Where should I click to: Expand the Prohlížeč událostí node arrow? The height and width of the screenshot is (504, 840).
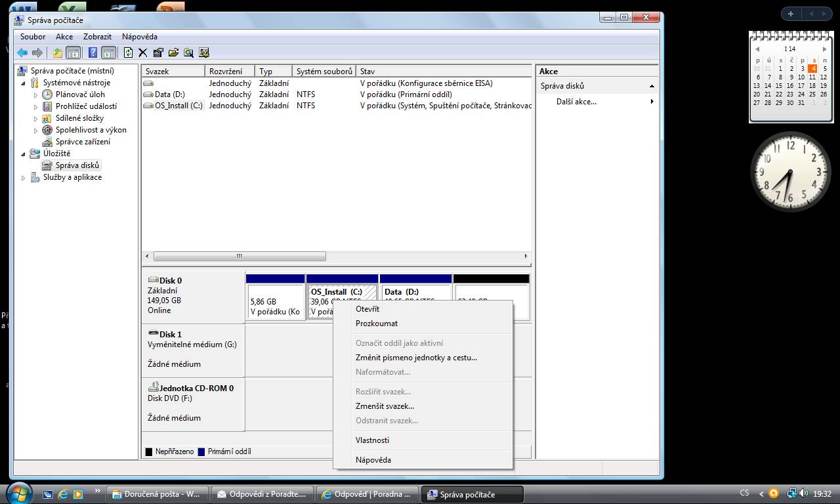pyautogui.click(x=36, y=106)
